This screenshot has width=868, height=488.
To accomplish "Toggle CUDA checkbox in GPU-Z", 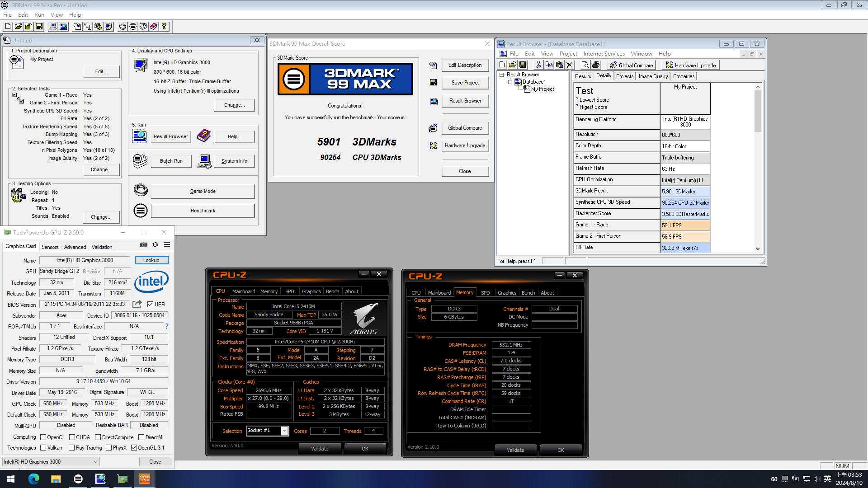I will click(x=72, y=437).
